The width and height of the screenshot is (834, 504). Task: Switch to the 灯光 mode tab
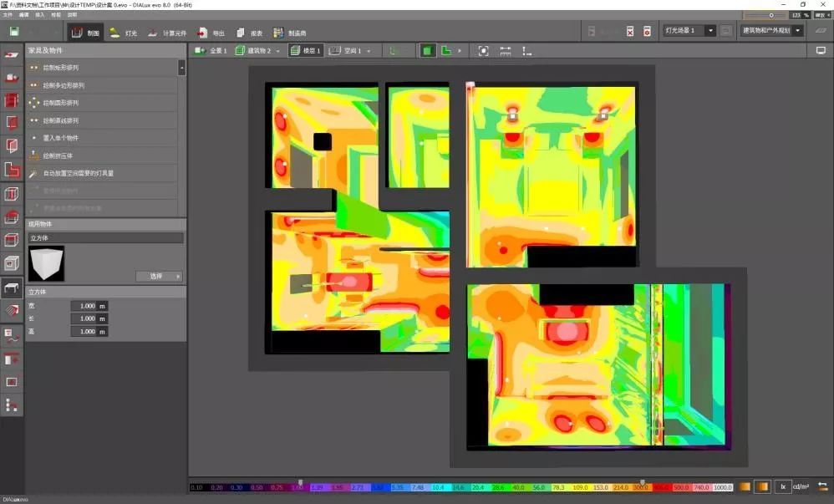coord(124,33)
